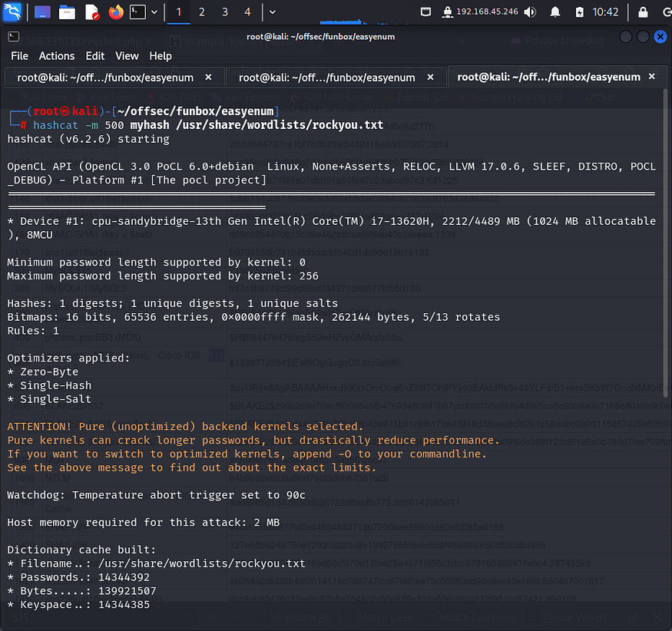Switch to workspace 4
This screenshot has width=672, height=631.
click(x=248, y=12)
